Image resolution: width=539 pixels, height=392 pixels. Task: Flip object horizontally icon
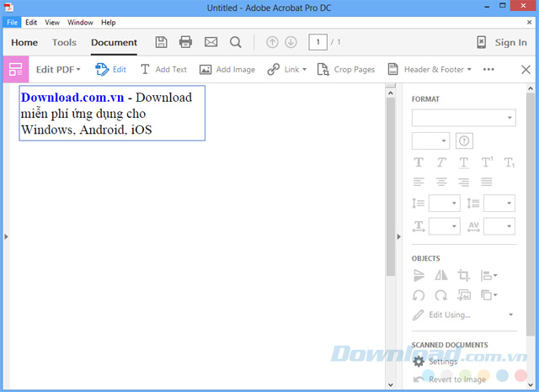click(441, 275)
